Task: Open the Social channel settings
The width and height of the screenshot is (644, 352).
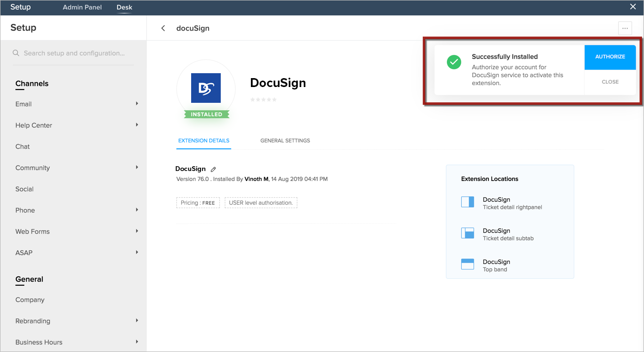Action: click(x=25, y=189)
